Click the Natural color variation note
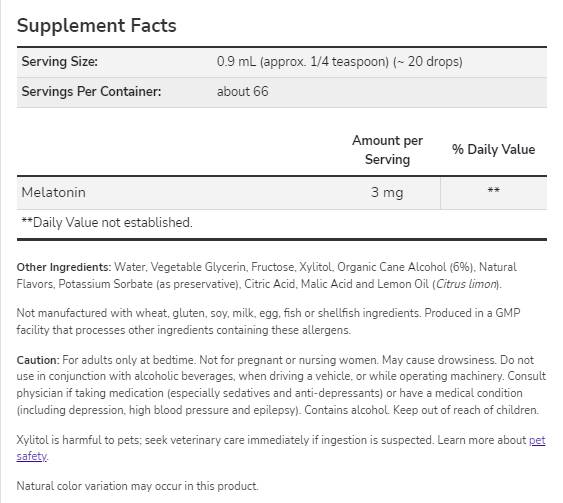The height and width of the screenshot is (503, 563). tap(138, 486)
